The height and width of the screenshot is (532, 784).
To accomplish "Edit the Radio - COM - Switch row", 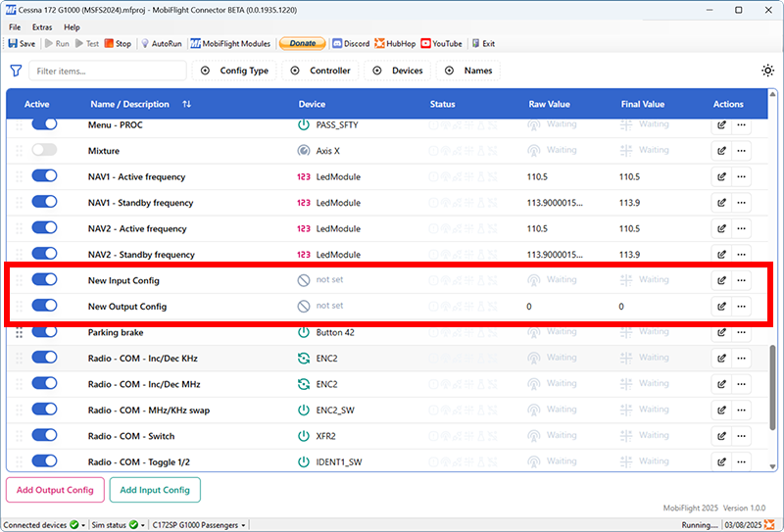I will click(x=721, y=436).
